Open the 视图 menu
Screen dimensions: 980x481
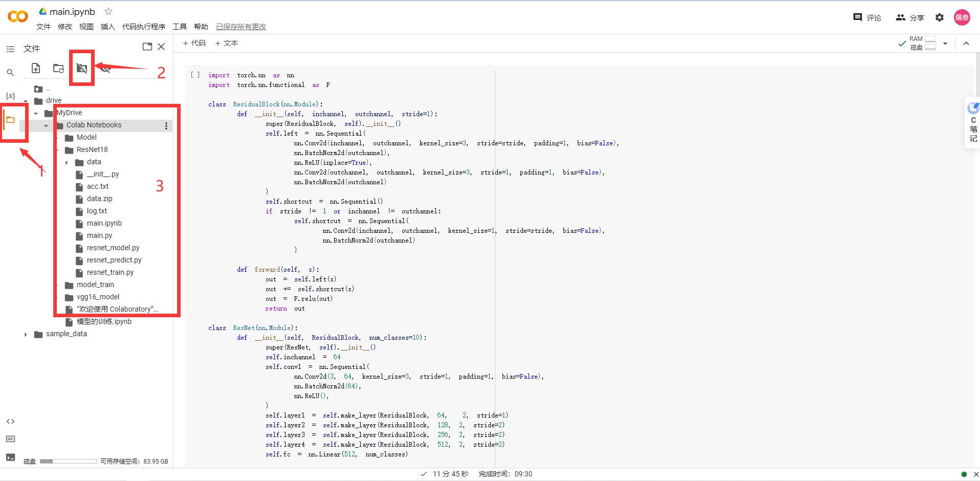coord(86,27)
